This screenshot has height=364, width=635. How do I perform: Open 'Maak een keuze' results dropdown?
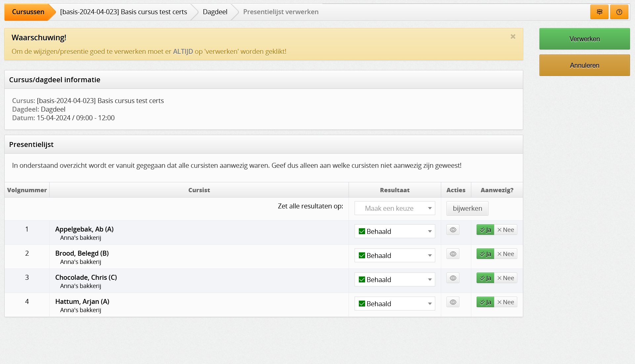click(395, 208)
